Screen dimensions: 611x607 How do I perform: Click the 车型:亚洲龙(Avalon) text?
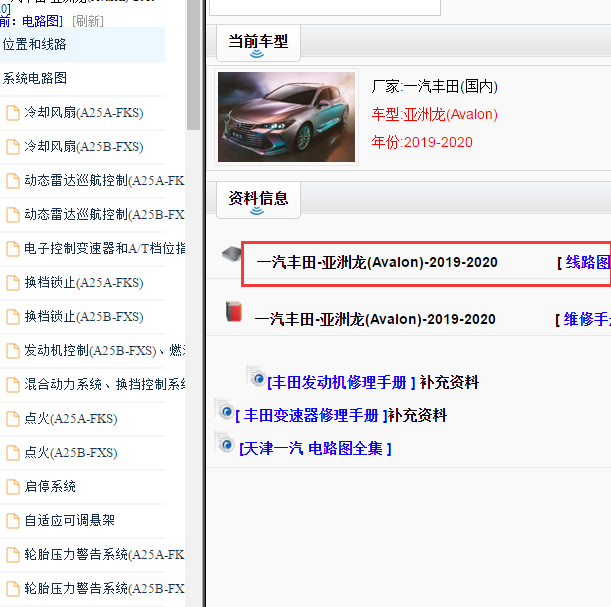tap(434, 115)
